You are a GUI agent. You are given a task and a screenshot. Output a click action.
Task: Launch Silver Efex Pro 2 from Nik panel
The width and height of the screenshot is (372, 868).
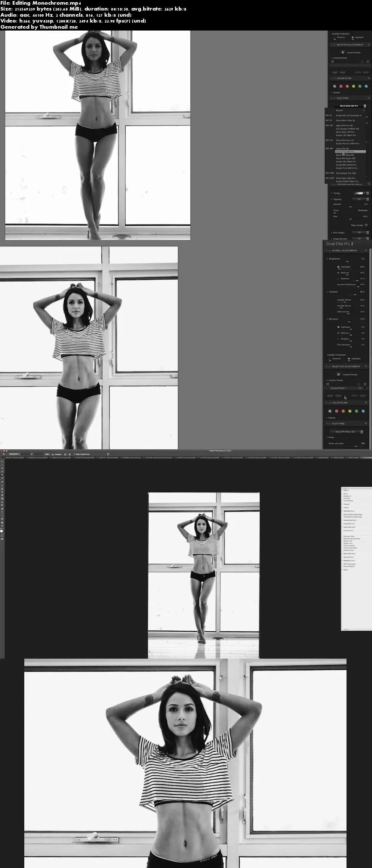point(349,557)
